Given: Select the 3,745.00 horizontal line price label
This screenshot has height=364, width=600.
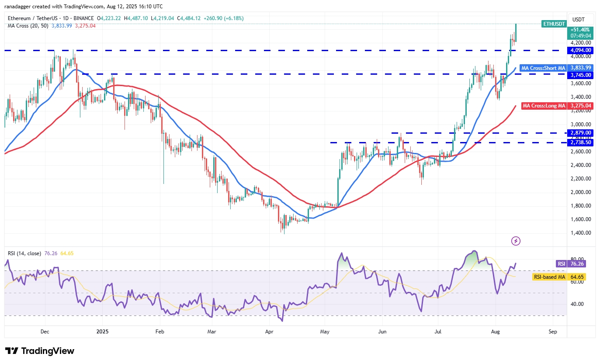Looking at the screenshot, I should (580, 75).
